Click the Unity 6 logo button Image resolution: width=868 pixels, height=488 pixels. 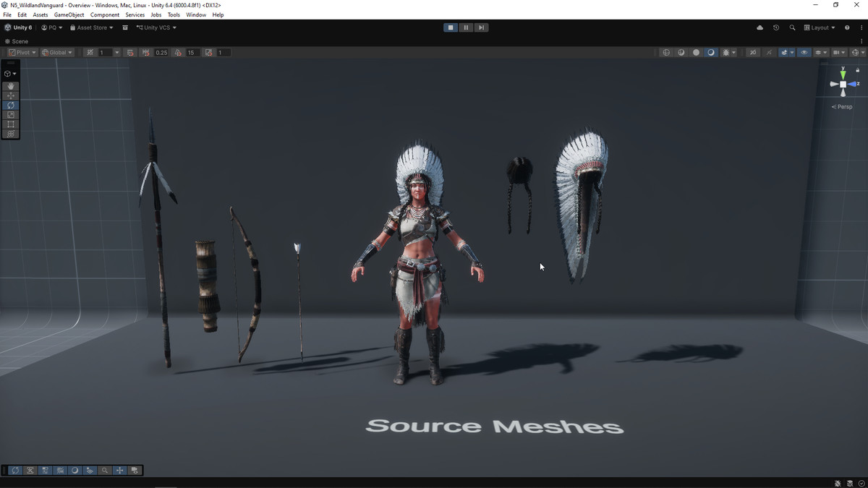tap(18, 27)
